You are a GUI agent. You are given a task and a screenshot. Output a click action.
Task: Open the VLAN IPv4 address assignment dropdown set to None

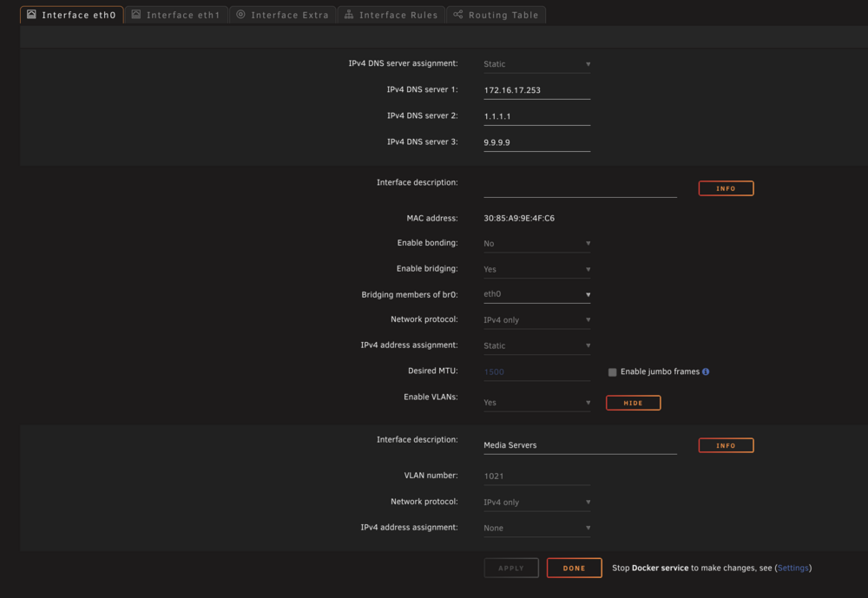(x=537, y=529)
